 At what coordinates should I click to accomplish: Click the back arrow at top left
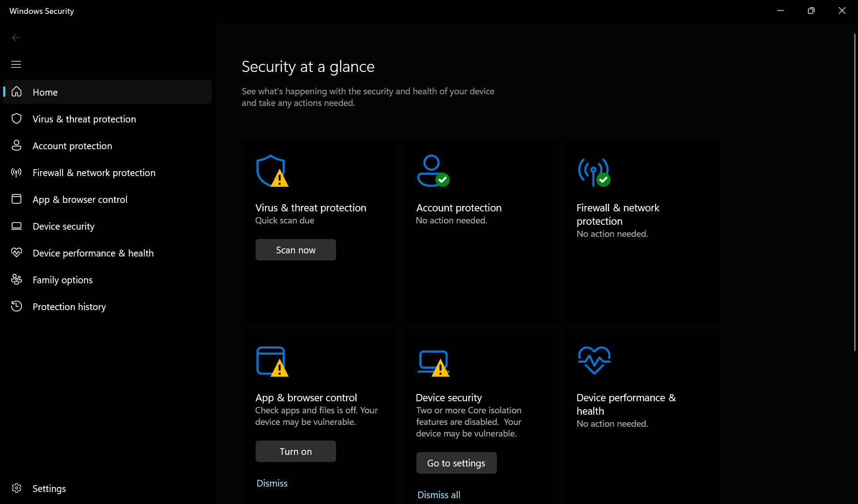(x=16, y=38)
